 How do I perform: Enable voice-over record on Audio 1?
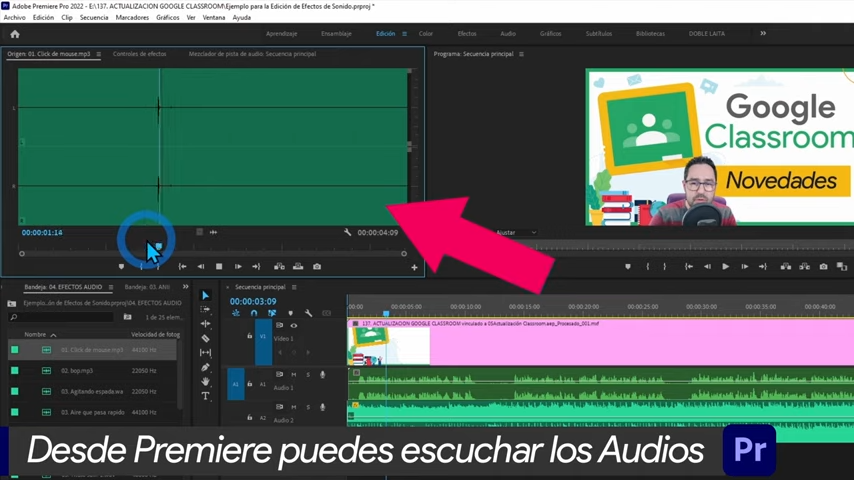click(x=322, y=374)
